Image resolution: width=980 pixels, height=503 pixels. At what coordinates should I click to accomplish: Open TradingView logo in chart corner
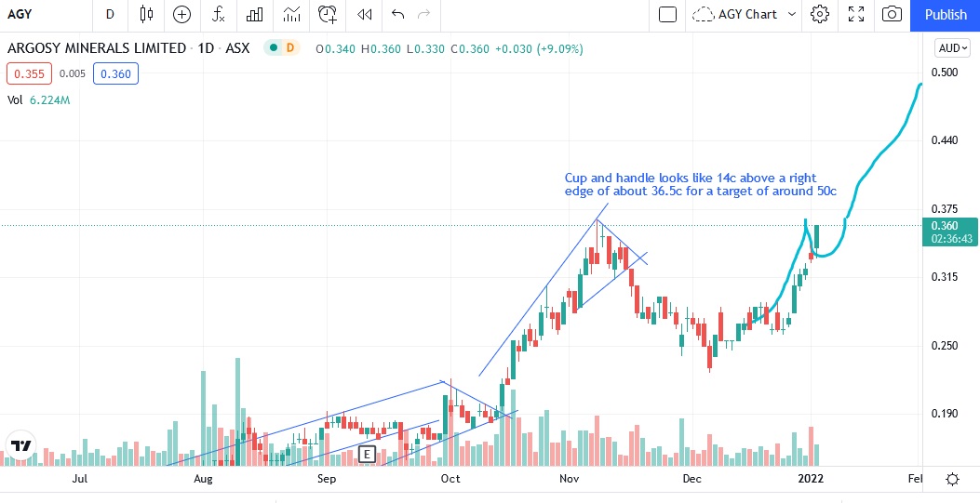pyautogui.click(x=21, y=445)
